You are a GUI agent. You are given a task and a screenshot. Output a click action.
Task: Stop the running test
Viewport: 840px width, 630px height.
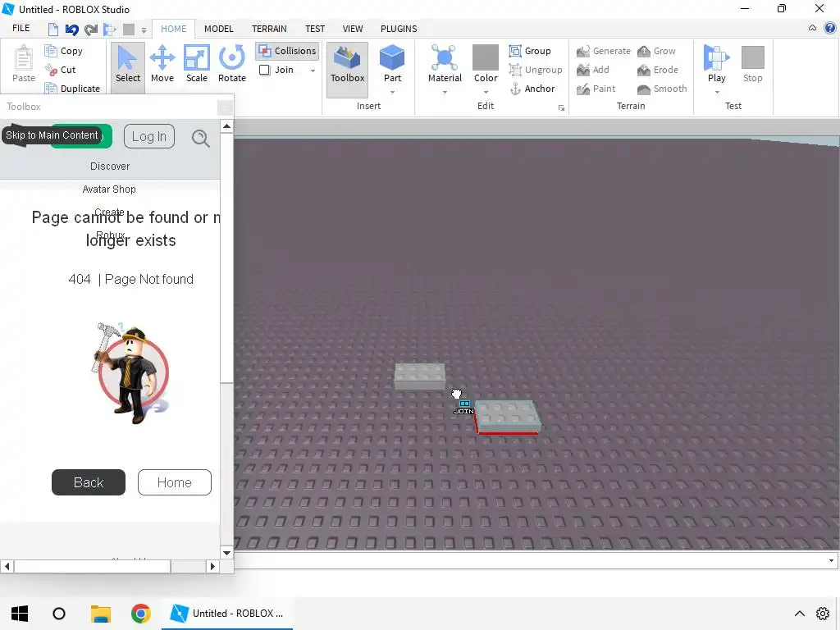[753, 64]
